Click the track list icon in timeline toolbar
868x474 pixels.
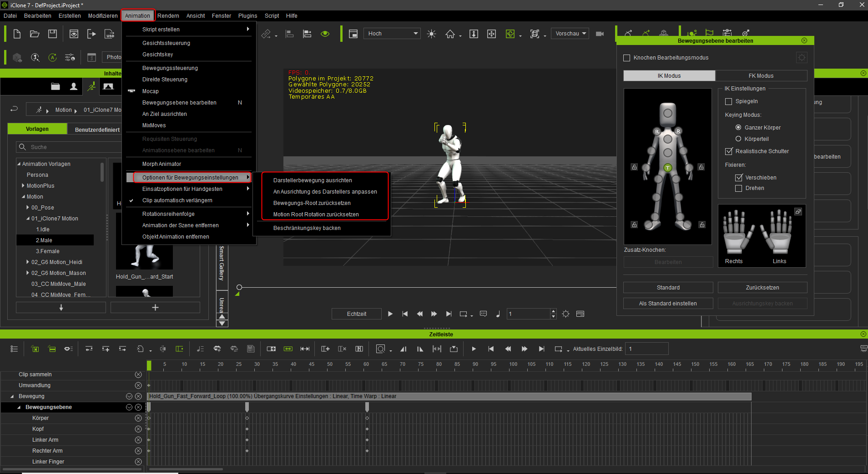(14, 349)
